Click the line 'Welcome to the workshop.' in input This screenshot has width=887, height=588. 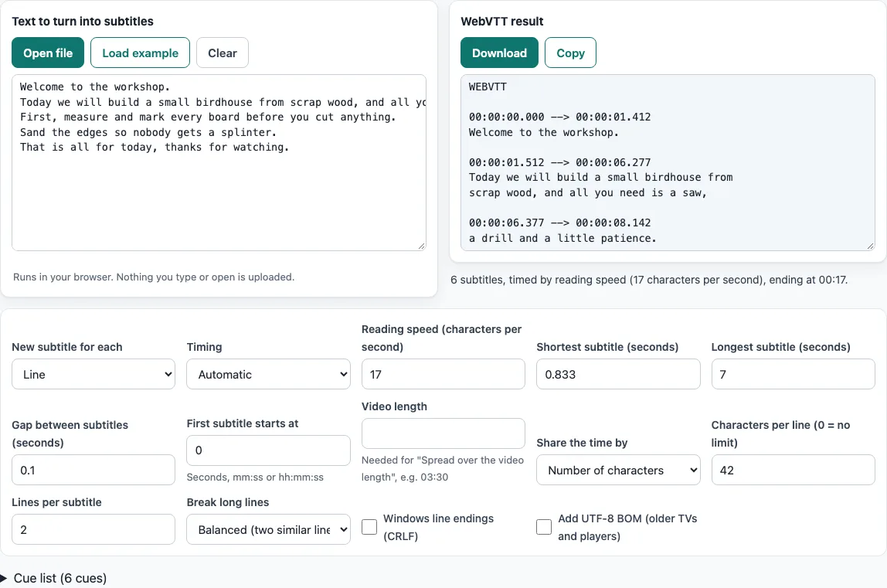pyautogui.click(x=95, y=87)
